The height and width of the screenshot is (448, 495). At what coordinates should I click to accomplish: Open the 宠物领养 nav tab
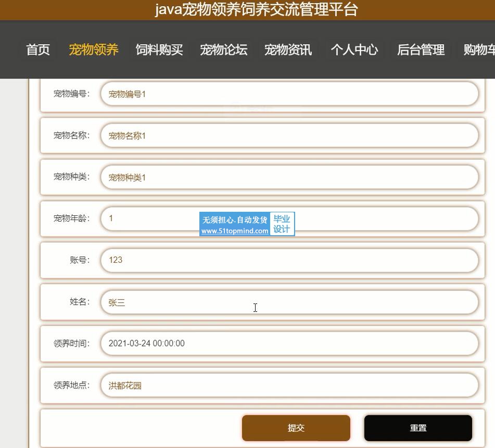click(x=94, y=50)
